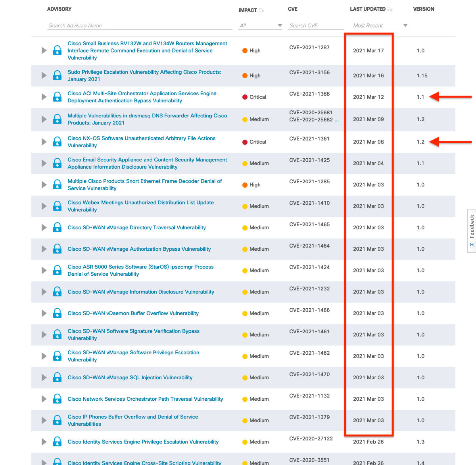
Task: Open Cisco SD-WAN vDaemon Buffer Overflow link
Action: point(133,313)
